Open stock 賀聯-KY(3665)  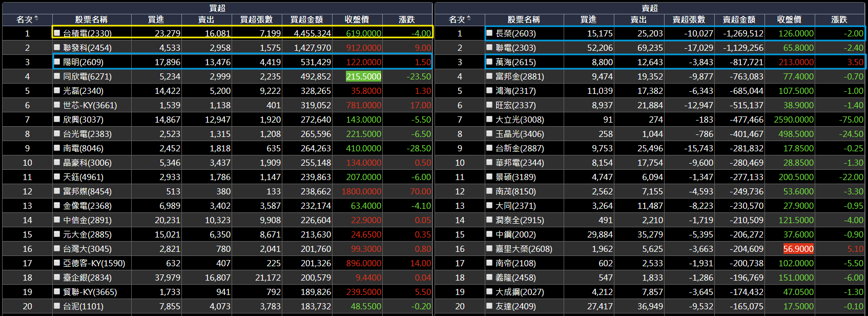point(90,292)
